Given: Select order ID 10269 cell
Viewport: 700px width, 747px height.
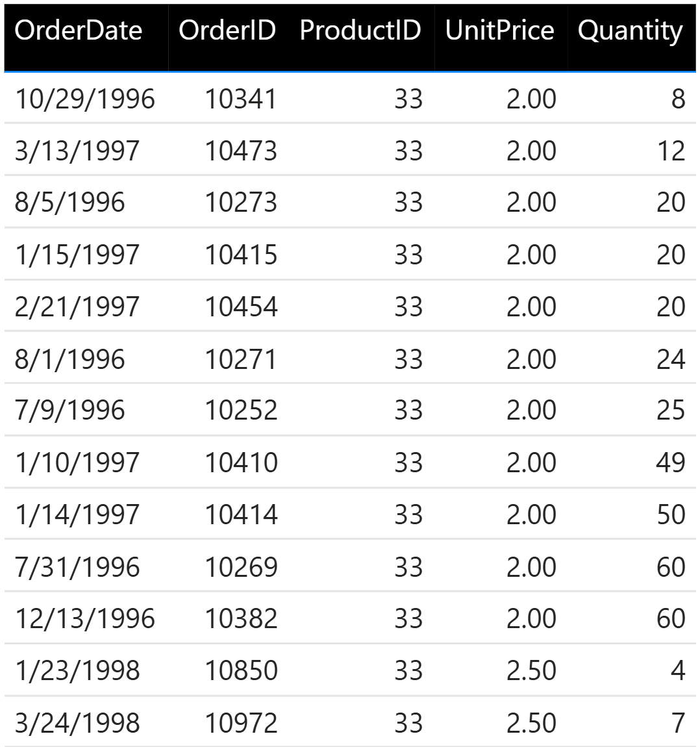Looking at the screenshot, I should point(240,567).
